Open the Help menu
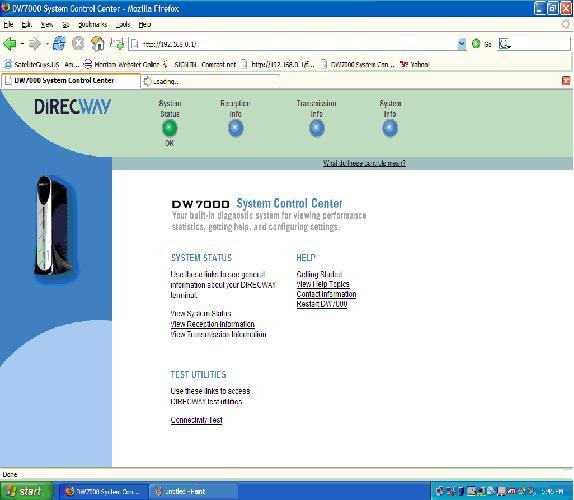The image size is (574, 500). pos(145,25)
